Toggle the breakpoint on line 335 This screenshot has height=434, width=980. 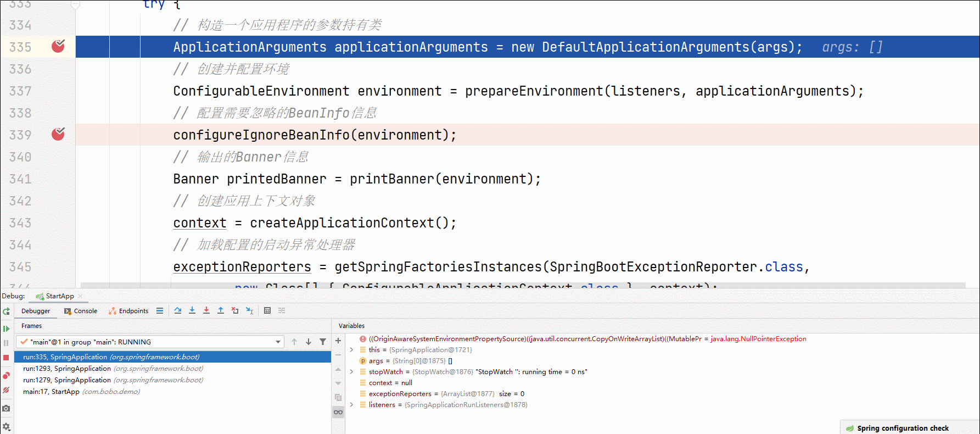pos(58,47)
